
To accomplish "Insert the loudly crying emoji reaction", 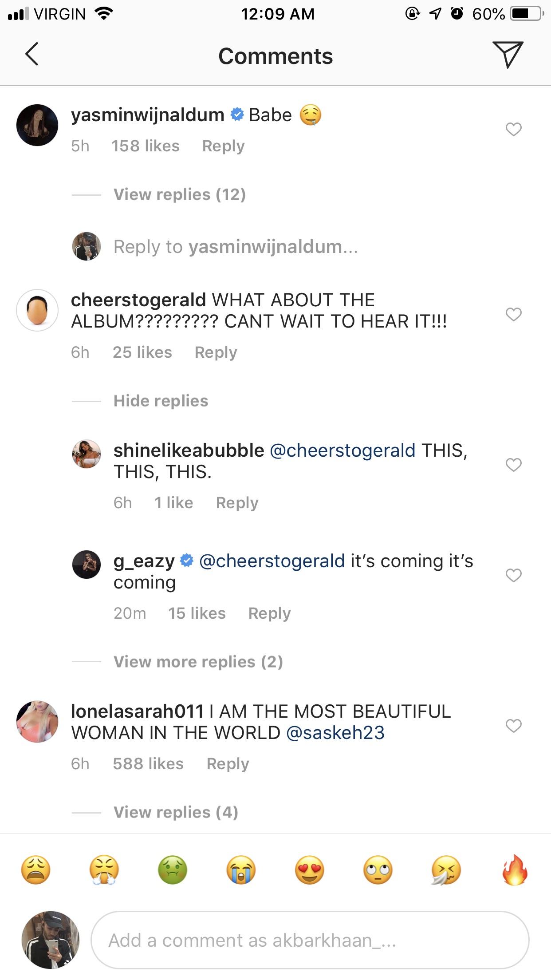I will tap(241, 871).
